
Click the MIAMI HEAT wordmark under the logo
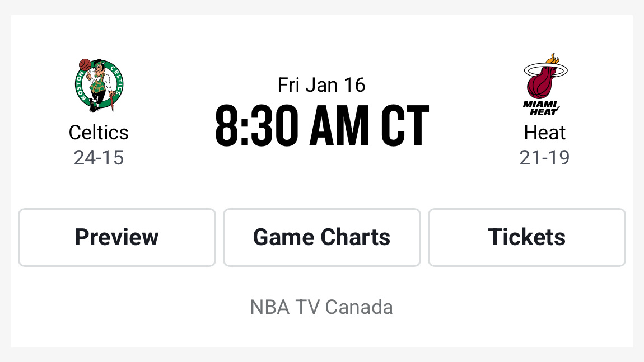click(x=539, y=107)
